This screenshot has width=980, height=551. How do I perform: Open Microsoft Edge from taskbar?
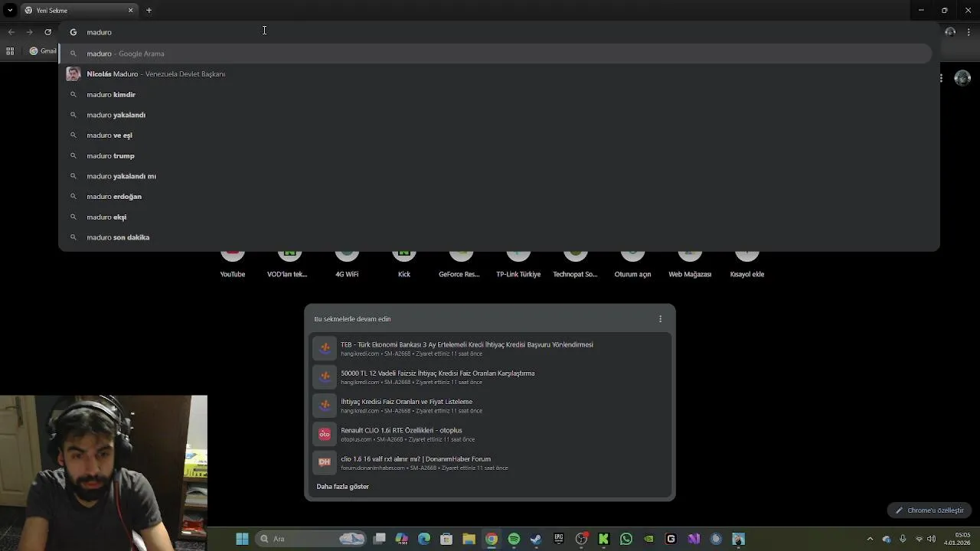coord(424,539)
